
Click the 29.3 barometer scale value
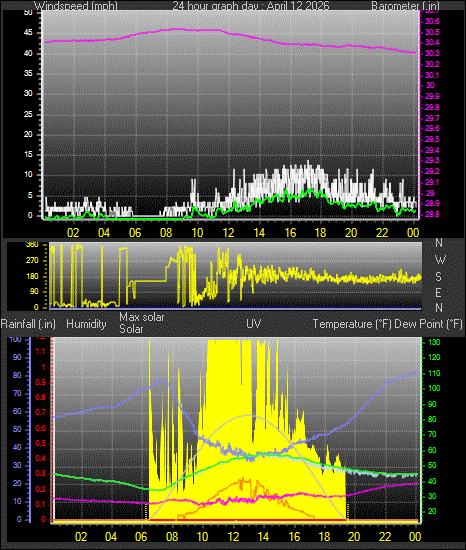pyautogui.click(x=432, y=160)
